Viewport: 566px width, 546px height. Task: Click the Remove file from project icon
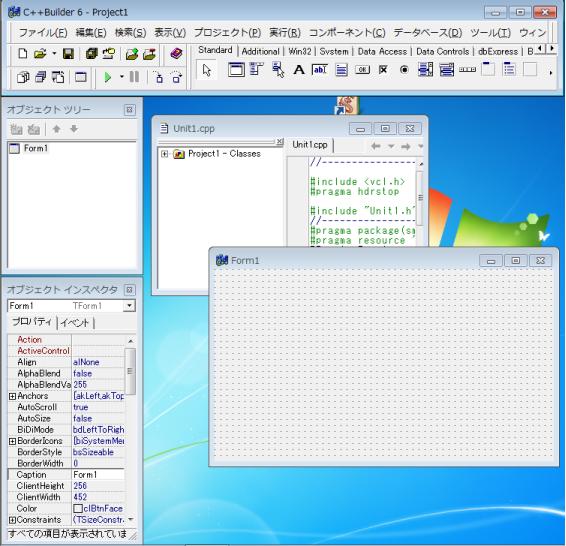149,54
